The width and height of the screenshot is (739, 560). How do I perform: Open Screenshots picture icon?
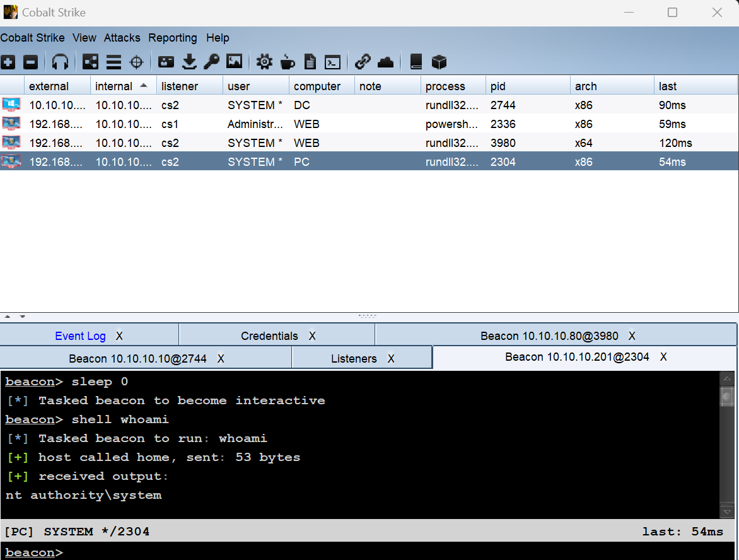point(234,62)
